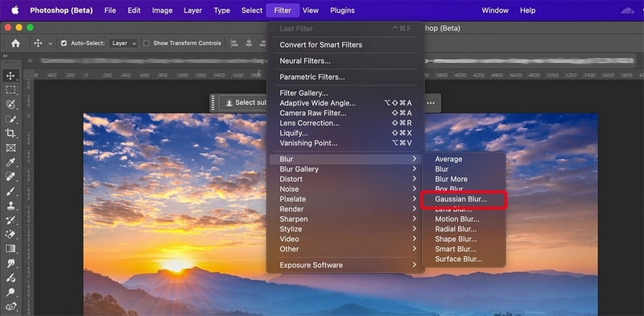The width and height of the screenshot is (644, 316).
Task: Select the Eraser tool
Action: [x=10, y=235]
